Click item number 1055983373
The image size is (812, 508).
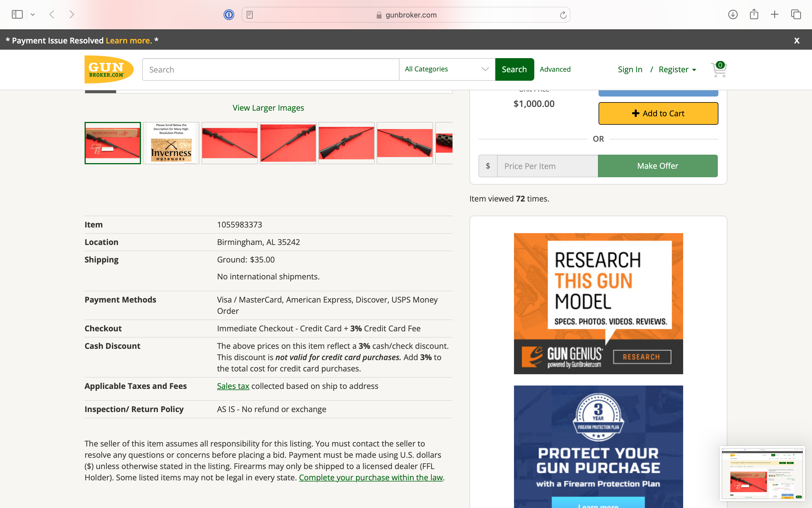[x=240, y=225]
